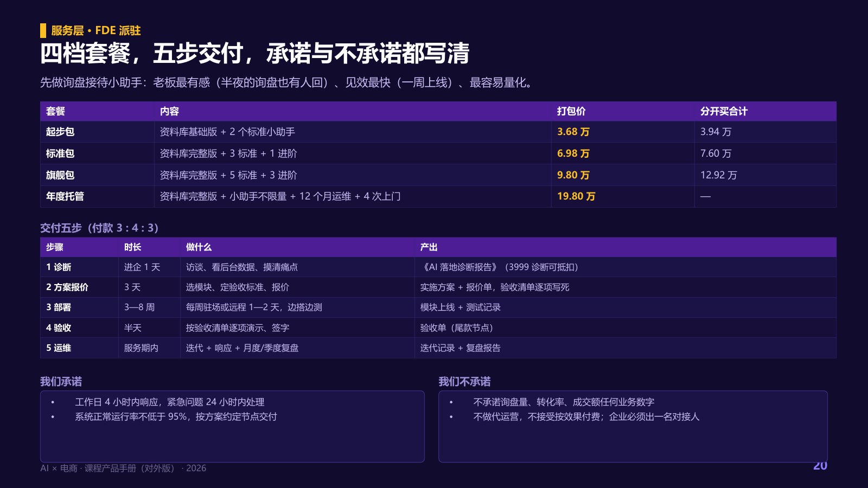Select the 《AI 落地诊断报告》 output cell
Viewport: 868px width, 488px height.
(x=626, y=267)
